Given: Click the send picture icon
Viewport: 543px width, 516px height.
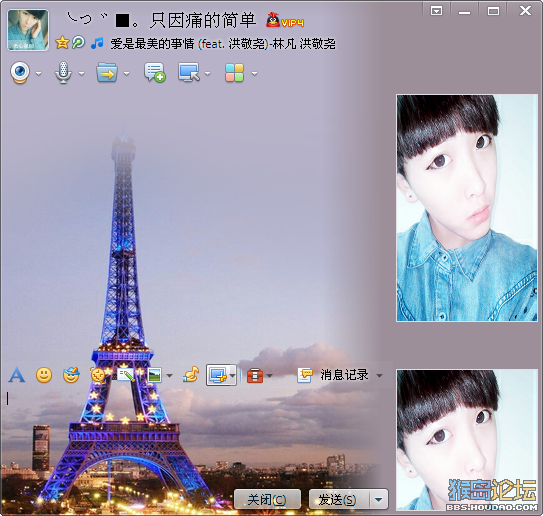Looking at the screenshot, I should [x=154, y=375].
